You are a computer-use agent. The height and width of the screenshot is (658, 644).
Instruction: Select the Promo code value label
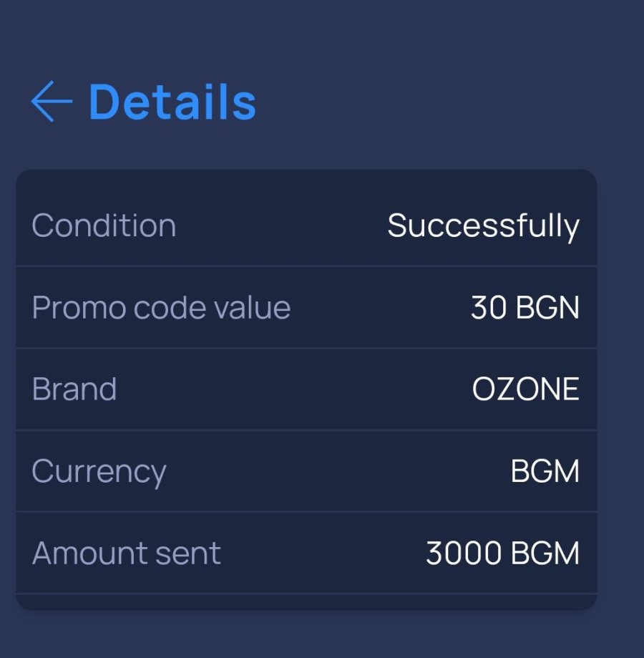pos(161,308)
